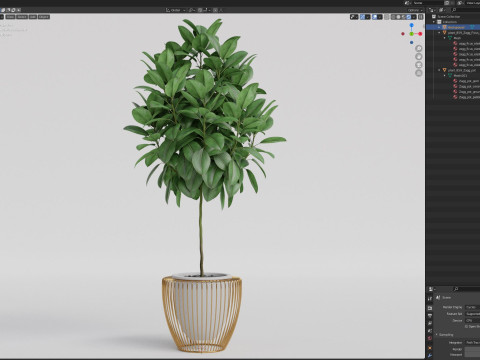Collapse the Collection row in outliner

pos(434,22)
